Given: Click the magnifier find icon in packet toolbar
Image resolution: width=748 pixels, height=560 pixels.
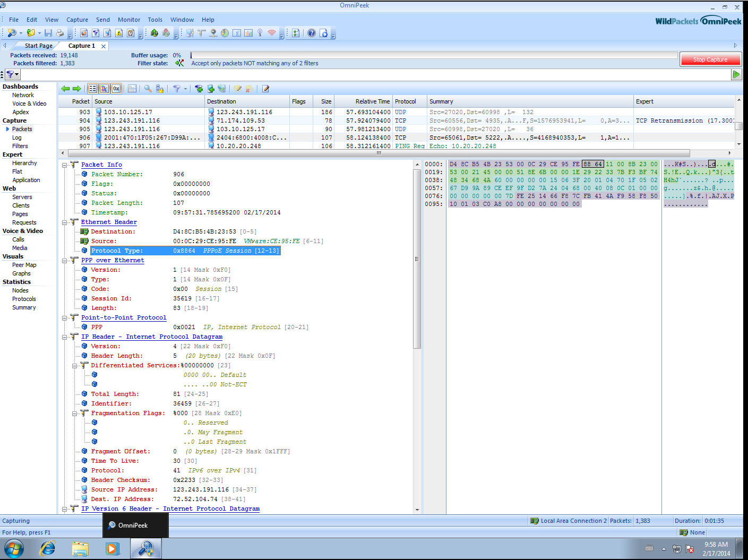Looking at the screenshot, I should (148, 89).
